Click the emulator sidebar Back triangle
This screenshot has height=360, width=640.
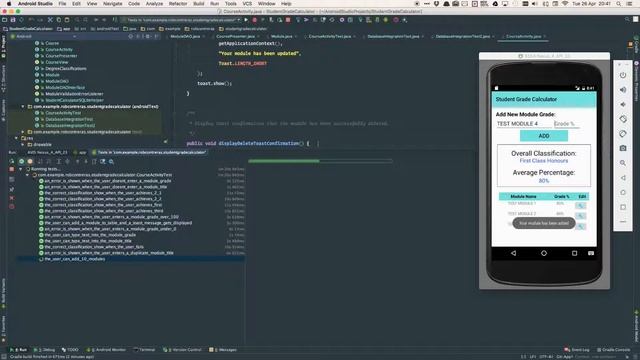point(623,178)
